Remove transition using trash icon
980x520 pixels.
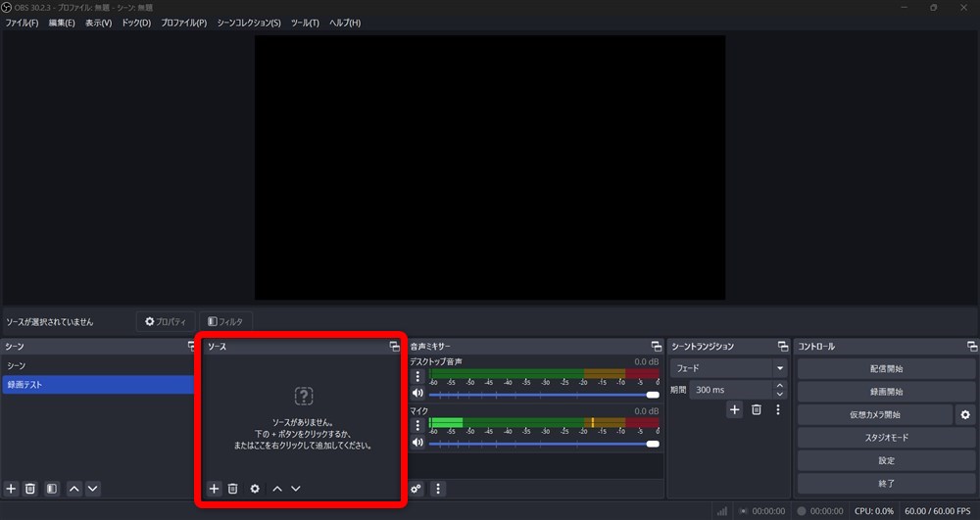click(757, 409)
